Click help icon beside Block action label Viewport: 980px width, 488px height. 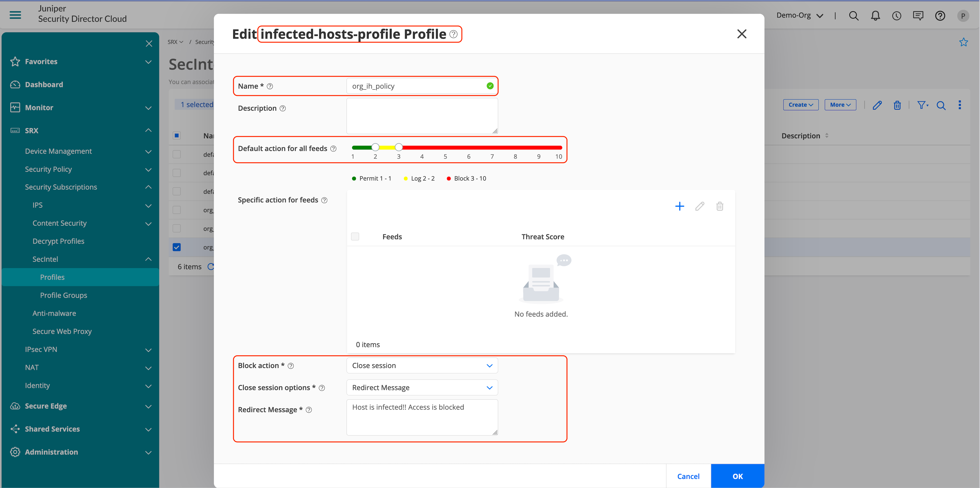coord(291,366)
